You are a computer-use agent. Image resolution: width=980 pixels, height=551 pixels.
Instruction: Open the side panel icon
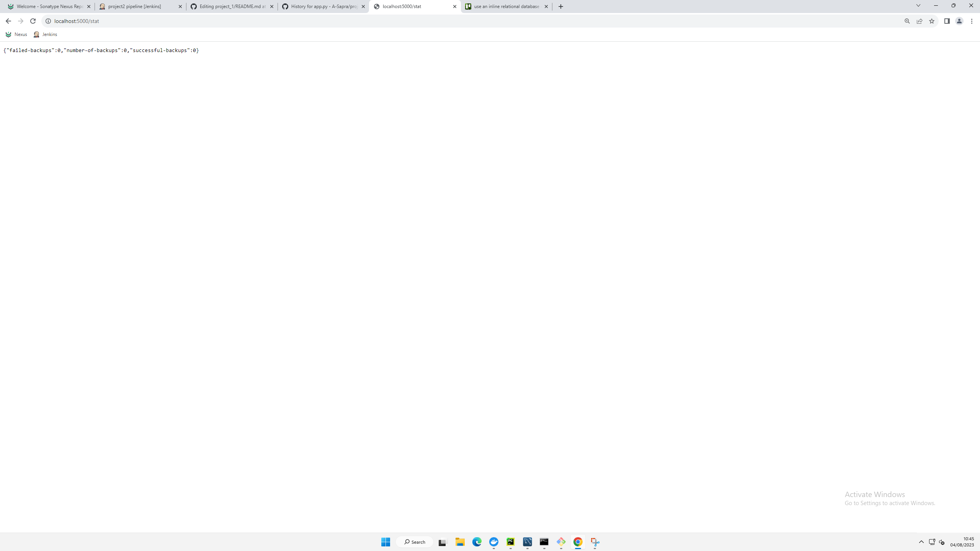[x=947, y=21]
